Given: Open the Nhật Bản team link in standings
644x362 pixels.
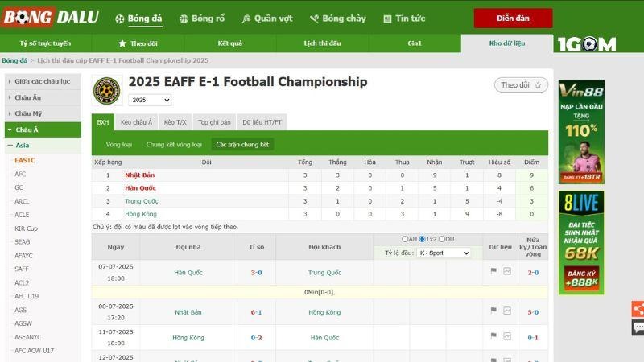Looking at the screenshot, I should point(140,175).
